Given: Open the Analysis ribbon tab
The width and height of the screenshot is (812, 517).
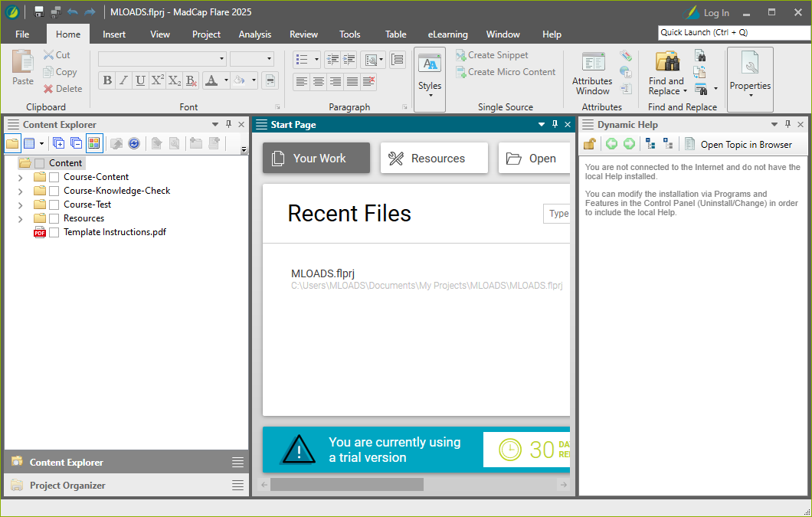Looking at the screenshot, I should 255,34.
